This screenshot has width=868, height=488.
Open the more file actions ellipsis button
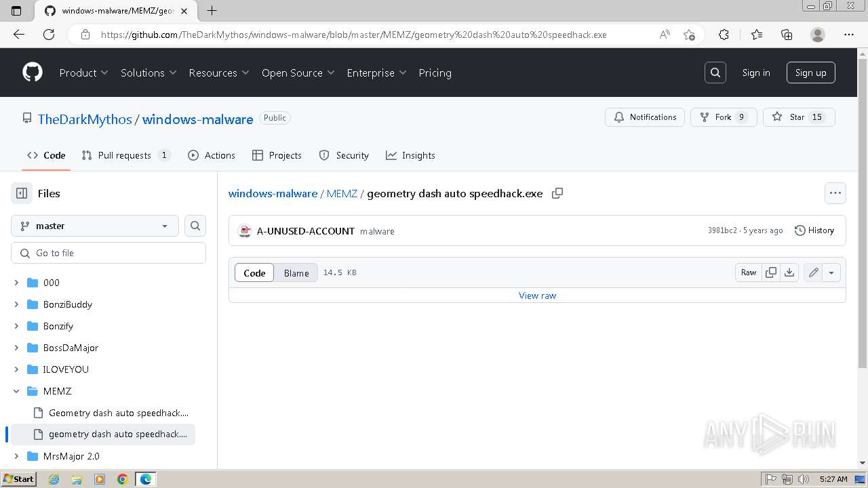point(835,193)
